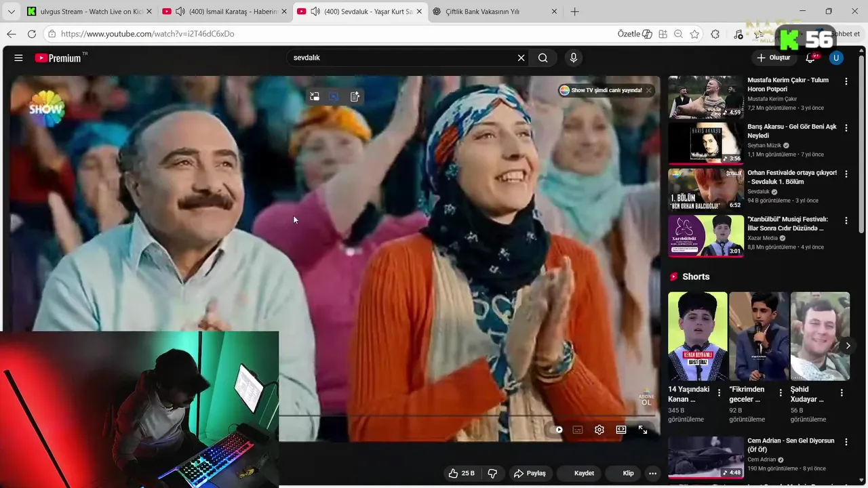The width and height of the screenshot is (868, 488).
Task: Open the 'Xarıbülbül Musiqi Festivalı' video title
Action: click(x=788, y=224)
